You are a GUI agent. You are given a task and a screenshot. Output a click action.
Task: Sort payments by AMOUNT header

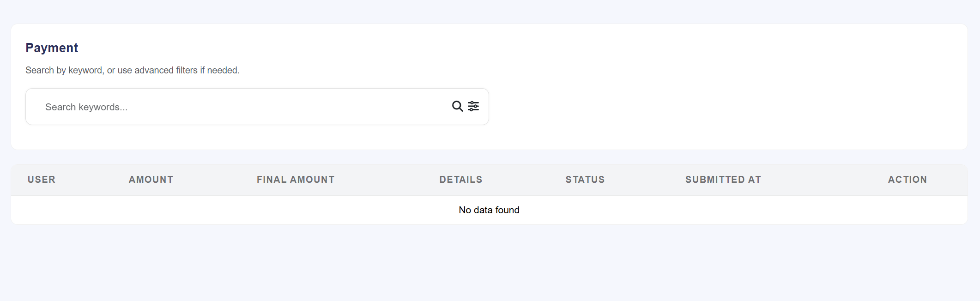151,180
